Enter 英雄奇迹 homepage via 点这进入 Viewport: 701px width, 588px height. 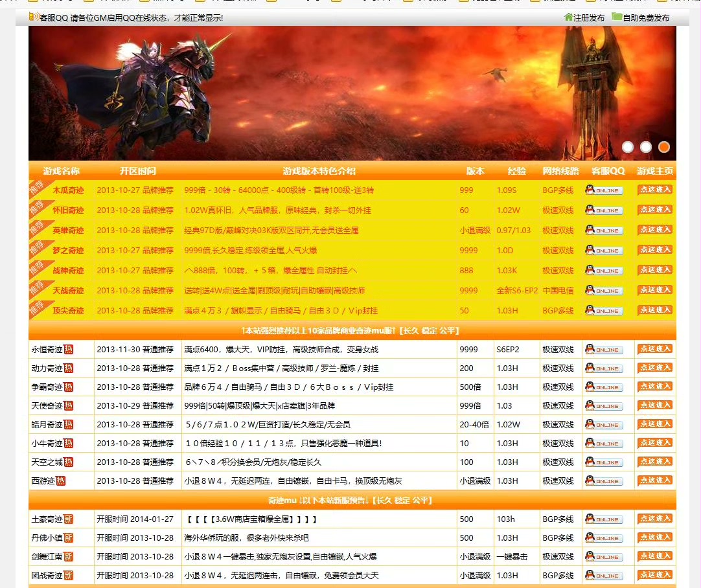pyautogui.click(x=655, y=230)
